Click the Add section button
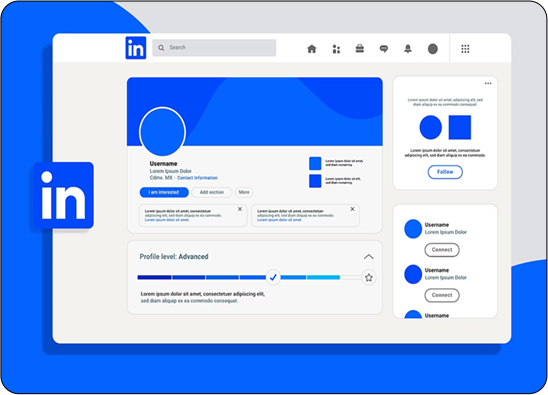The image size is (548, 395). coord(212,192)
